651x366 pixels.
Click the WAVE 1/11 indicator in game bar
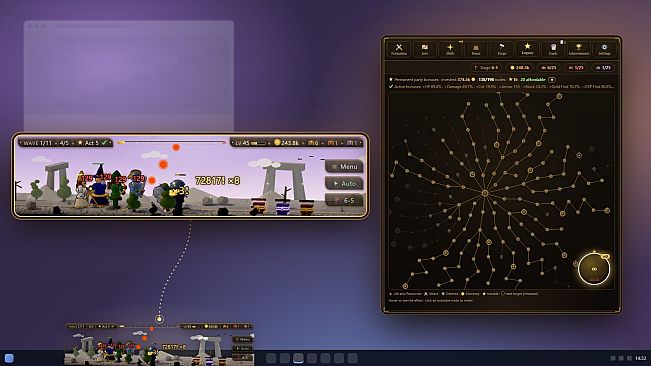pyautogui.click(x=38, y=143)
